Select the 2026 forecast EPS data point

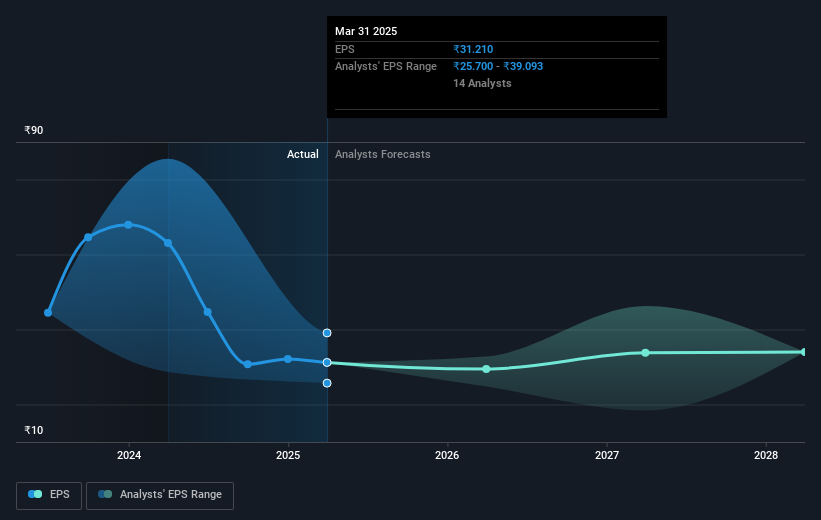point(486,369)
